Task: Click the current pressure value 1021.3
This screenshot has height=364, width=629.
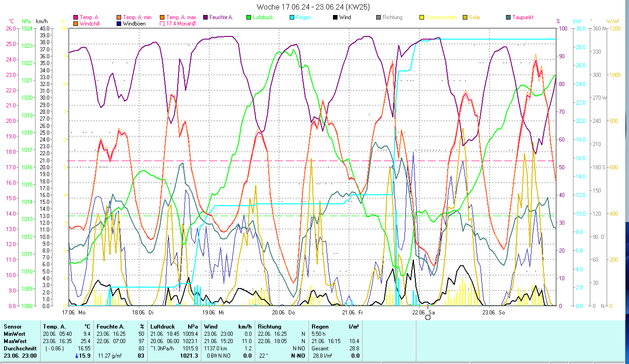Action: click(189, 356)
